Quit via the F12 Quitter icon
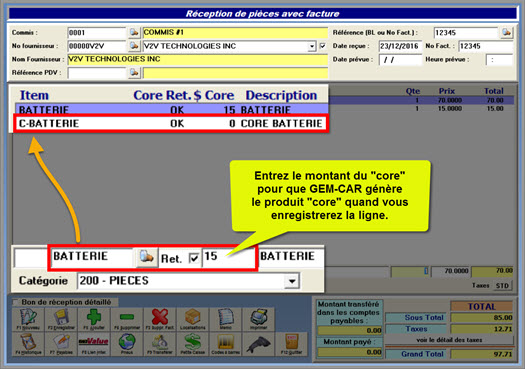 tap(291, 344)
